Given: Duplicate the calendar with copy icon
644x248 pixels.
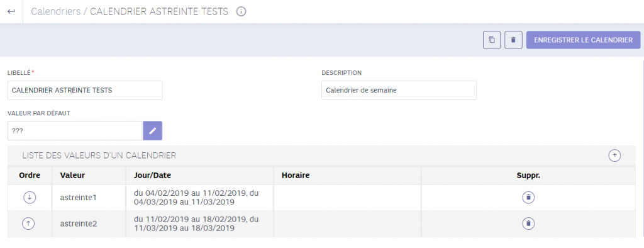Looking at the screenshot, I should [x=492, y=40].
